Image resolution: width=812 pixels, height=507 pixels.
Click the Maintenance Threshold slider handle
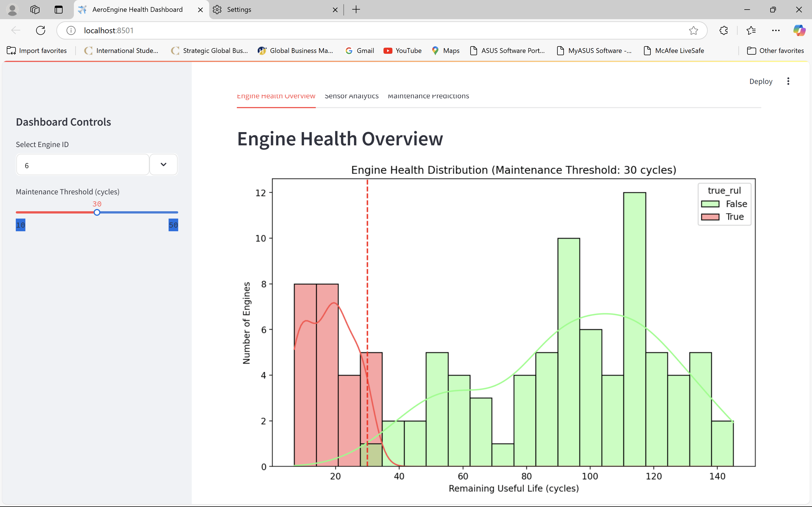click(97, 213)
